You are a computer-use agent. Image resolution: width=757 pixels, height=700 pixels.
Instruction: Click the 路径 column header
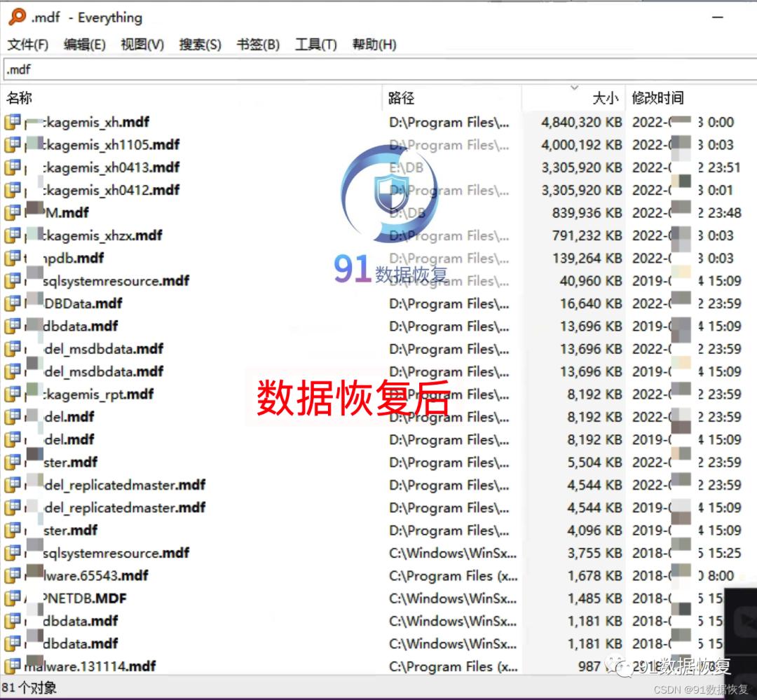click(398, 97)
